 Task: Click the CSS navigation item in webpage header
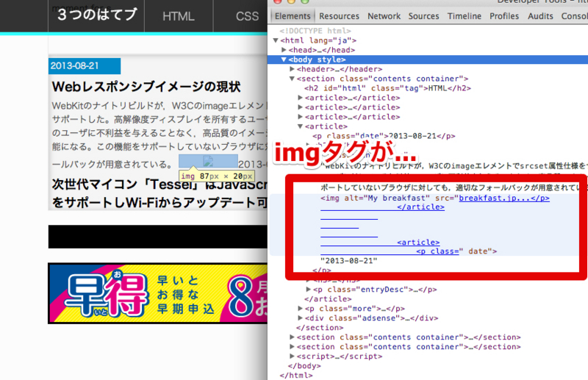247,16
